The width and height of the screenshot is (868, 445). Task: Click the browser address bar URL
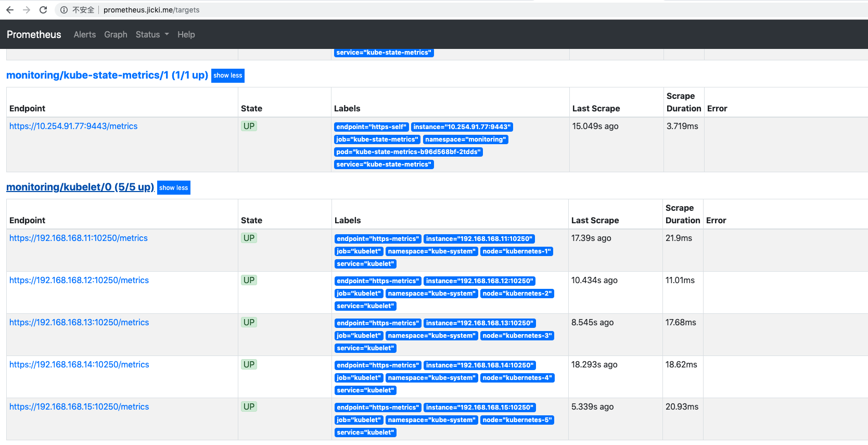(151, 10)
